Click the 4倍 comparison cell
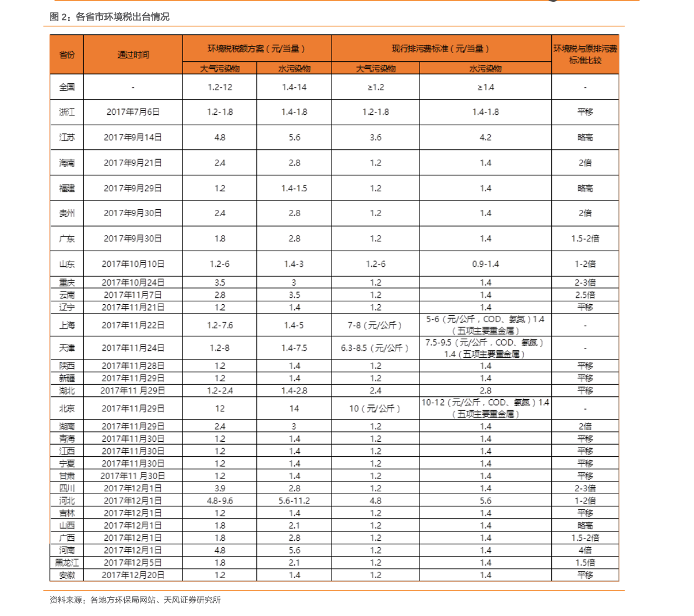This screenshot has width=694, height=616. (x=585, y=550)
